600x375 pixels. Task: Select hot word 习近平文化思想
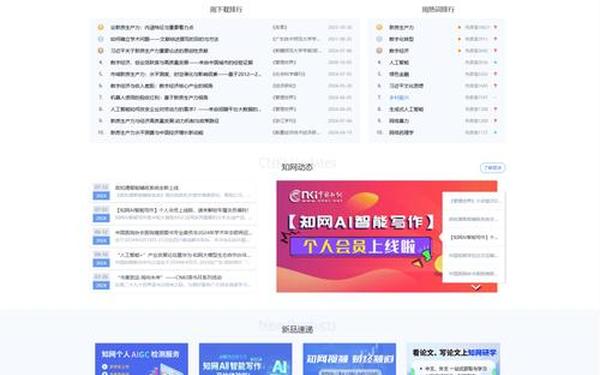(x=406, y=86)
